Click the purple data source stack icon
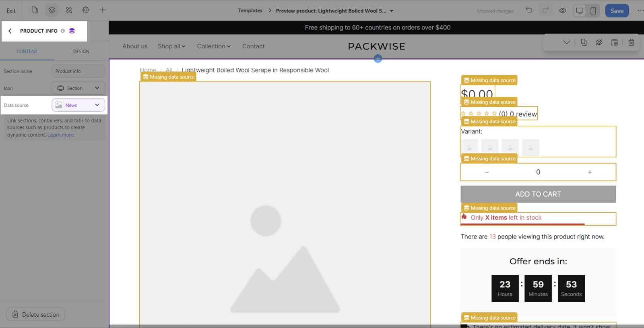This screenshot has height=328, width=644. click(x=72, y=31)
